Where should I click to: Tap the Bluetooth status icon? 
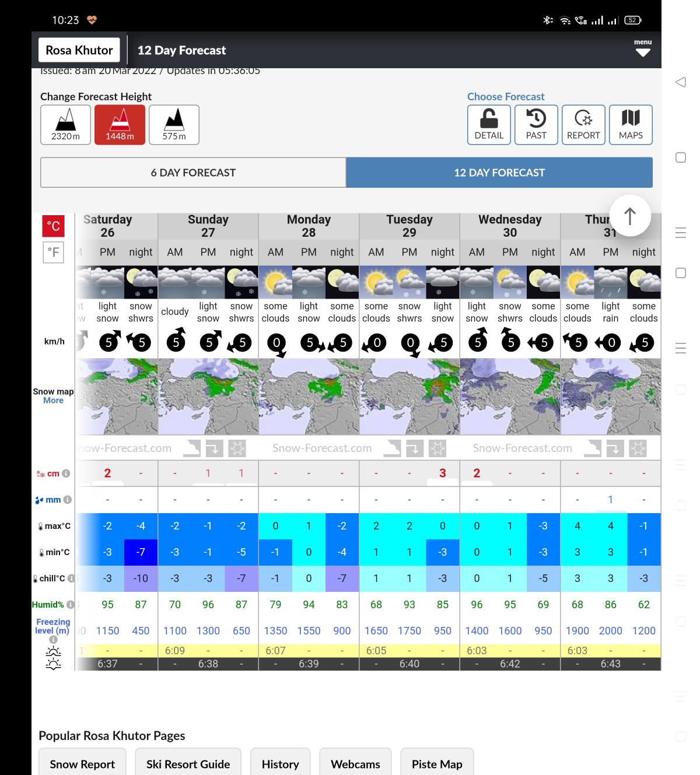[547, 20]
